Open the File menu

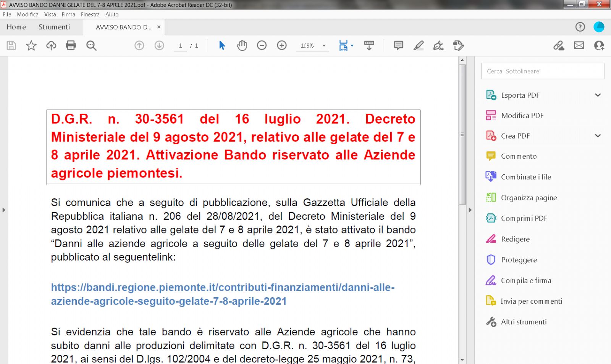tap(7, 14)
